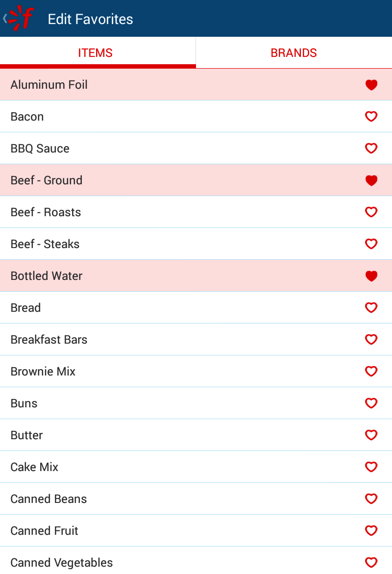392x574 pixels.
Task: Remove Beef - Ground from favorites
Action: coord(371,180)
